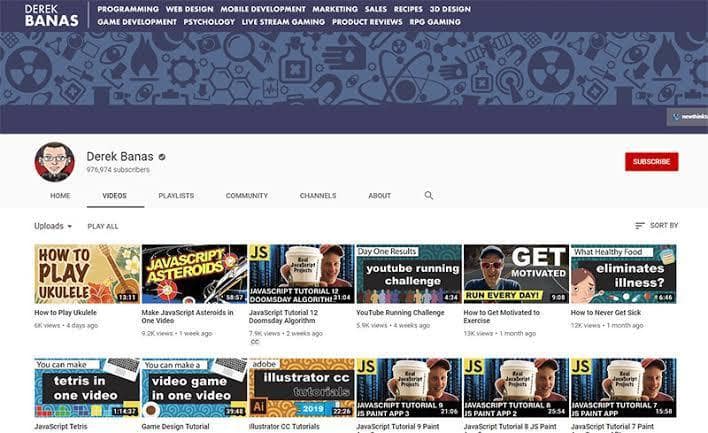Click the RPG Gaming banner link
Image resolution: width=708 pixels, height=433 pixels.
435,22
